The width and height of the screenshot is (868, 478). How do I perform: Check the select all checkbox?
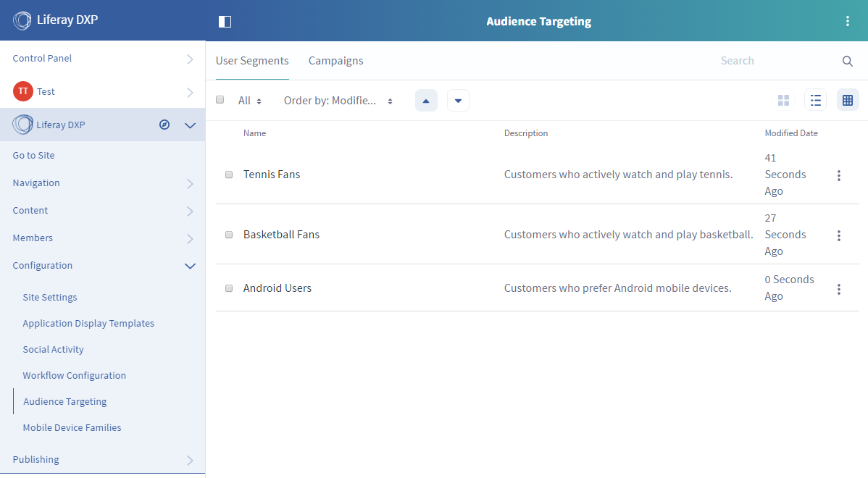tap(220, 100)
